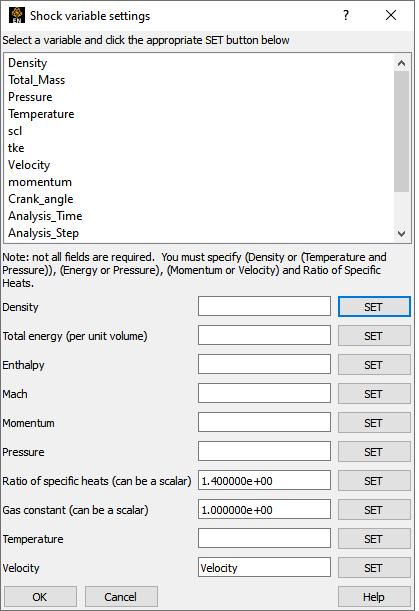The image size is (419, 611).
Task: Click the variable list scrollbar thumb
Action: tap(401, 131)
